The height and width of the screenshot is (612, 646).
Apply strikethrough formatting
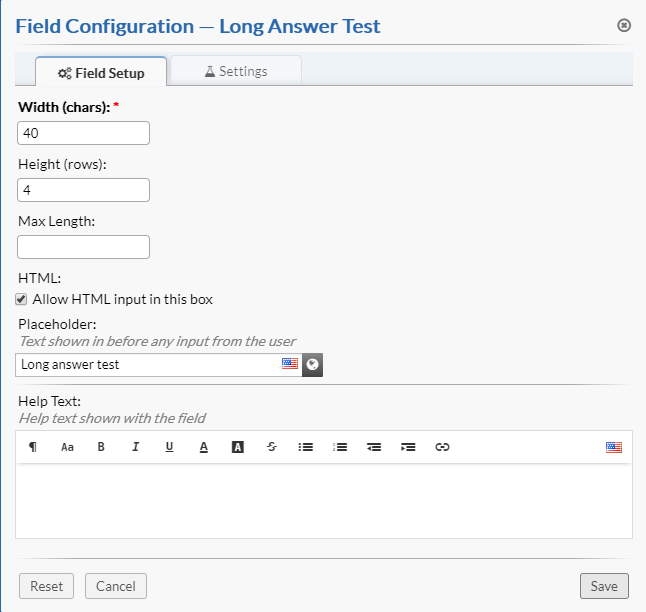271,447
